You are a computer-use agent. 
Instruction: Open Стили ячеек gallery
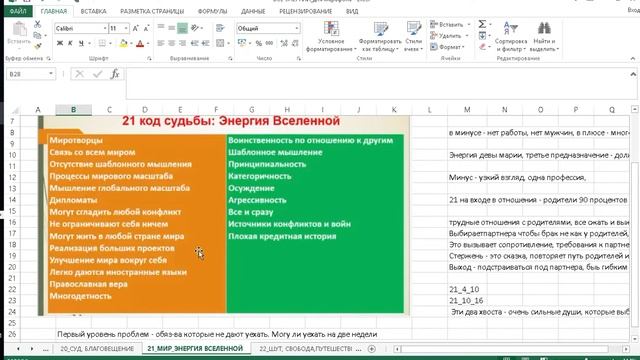413,37
